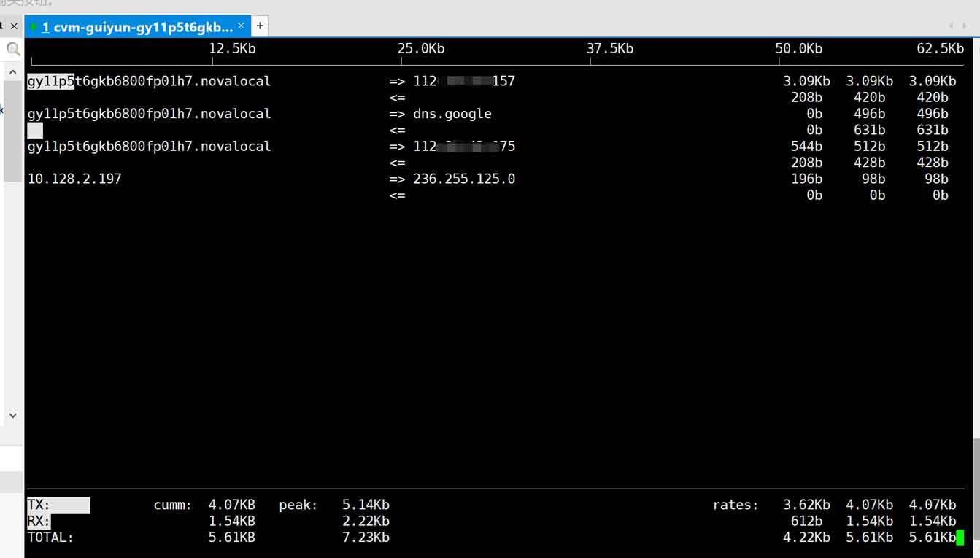Click the magnifier search icon

pos(13,50)
